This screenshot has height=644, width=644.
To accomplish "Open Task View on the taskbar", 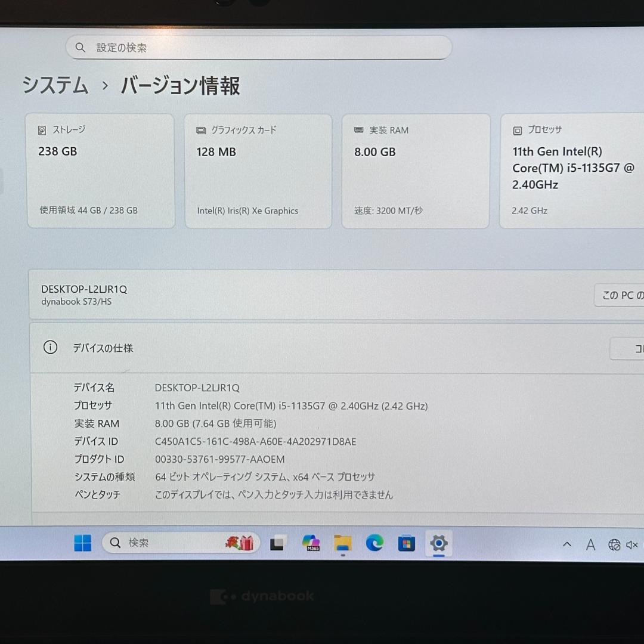I will tap(277, 543).
